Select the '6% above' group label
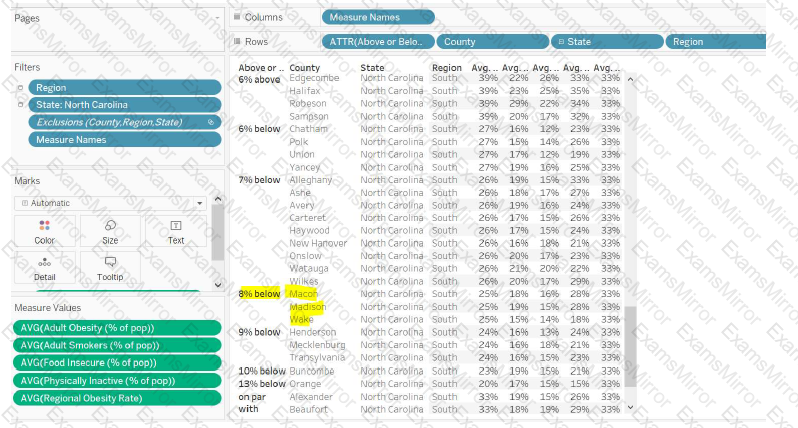 tap(259, 79)
